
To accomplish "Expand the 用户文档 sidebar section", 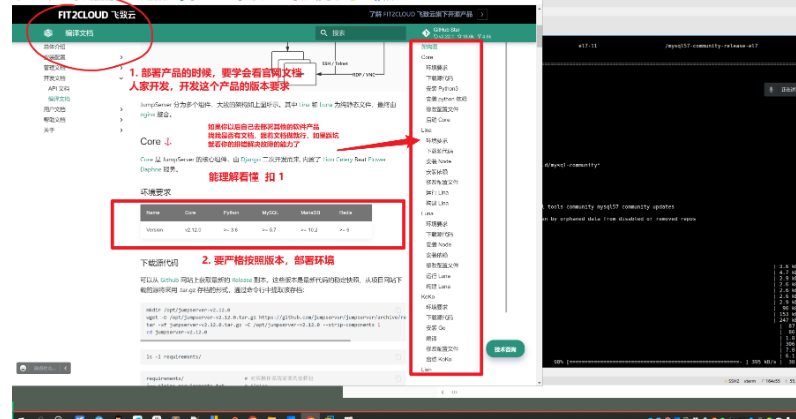I will tap(121, 109).
